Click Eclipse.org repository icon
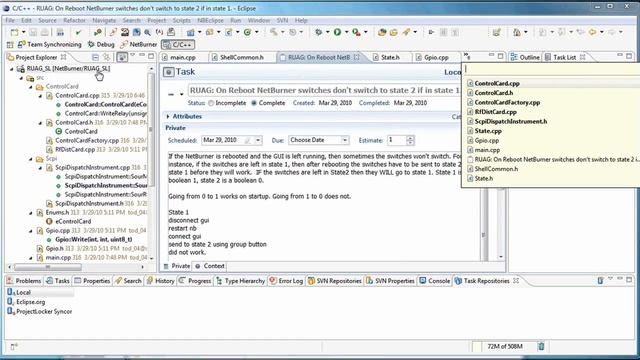The width and height of the screenshot is (640, 360). pyautogui.click(x=10, y=302)
